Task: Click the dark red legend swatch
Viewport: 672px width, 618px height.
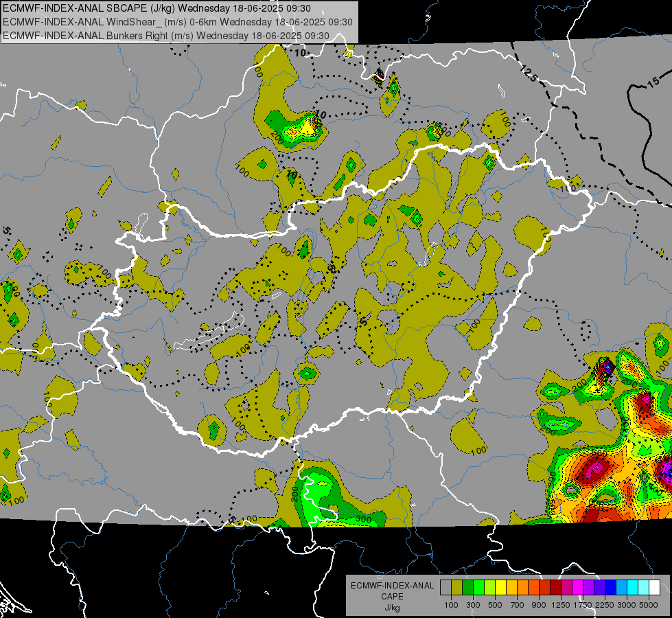Action: click(x=555, y=588)
